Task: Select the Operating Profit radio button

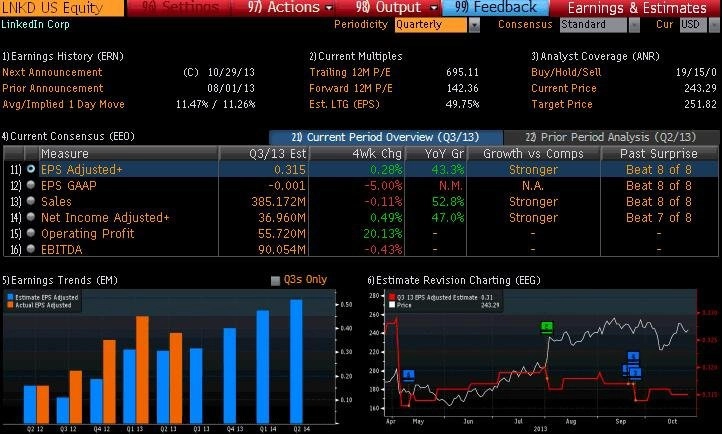Action: tap(31, 233)
